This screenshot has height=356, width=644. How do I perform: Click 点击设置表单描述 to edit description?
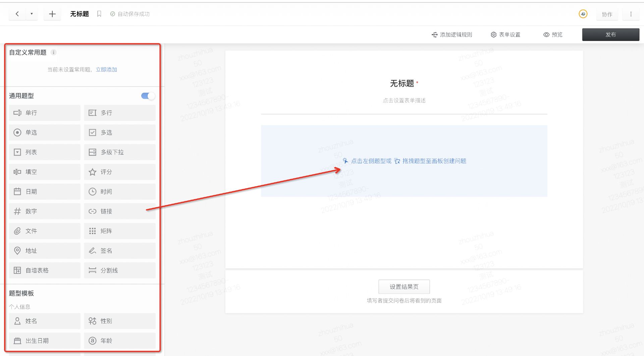(x=404, y=100)
